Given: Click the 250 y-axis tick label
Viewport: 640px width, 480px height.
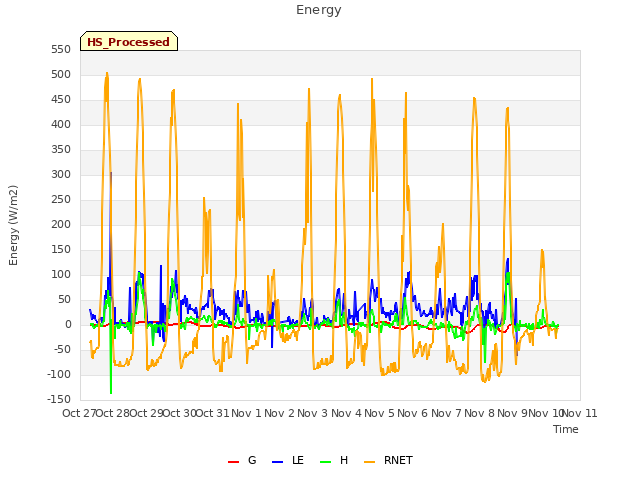Looking at the screenshot, I should pyautogui.click(x=61, y=200).
